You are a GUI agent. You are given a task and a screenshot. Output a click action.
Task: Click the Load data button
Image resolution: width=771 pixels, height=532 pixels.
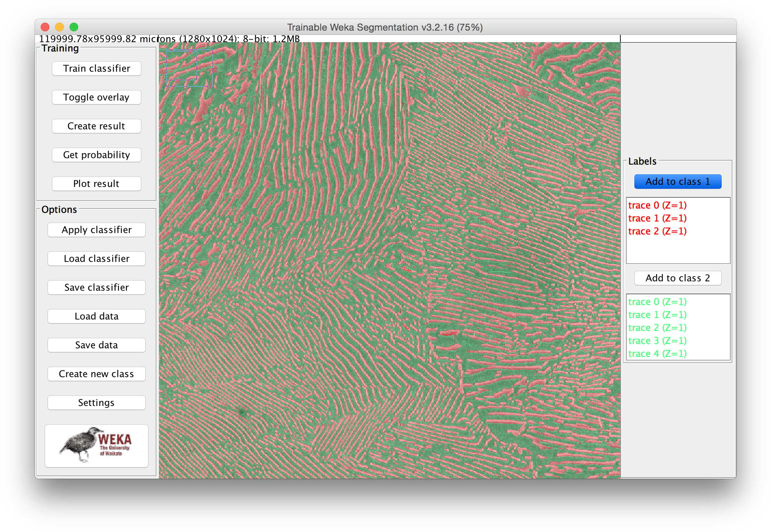[96, 316]
